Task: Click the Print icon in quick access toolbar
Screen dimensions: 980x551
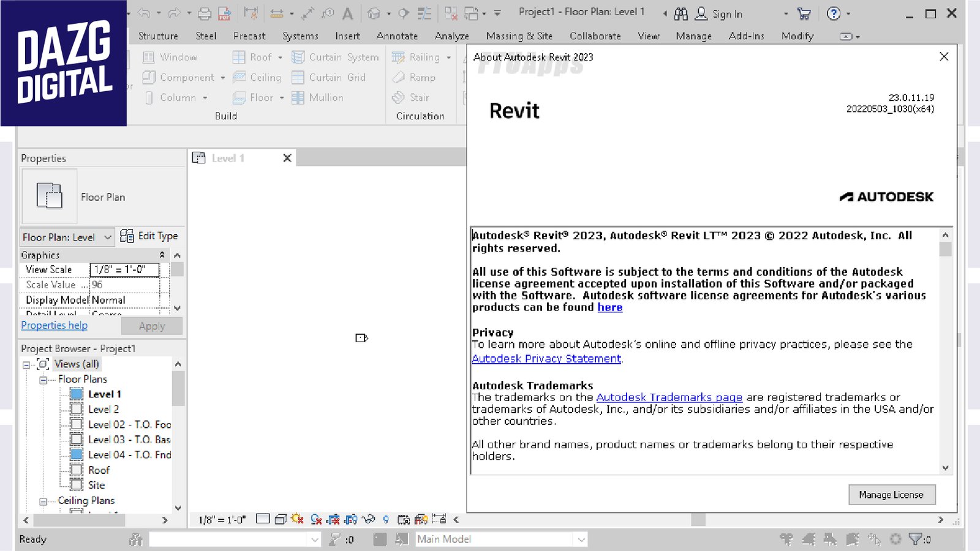Action: (205, 13)
